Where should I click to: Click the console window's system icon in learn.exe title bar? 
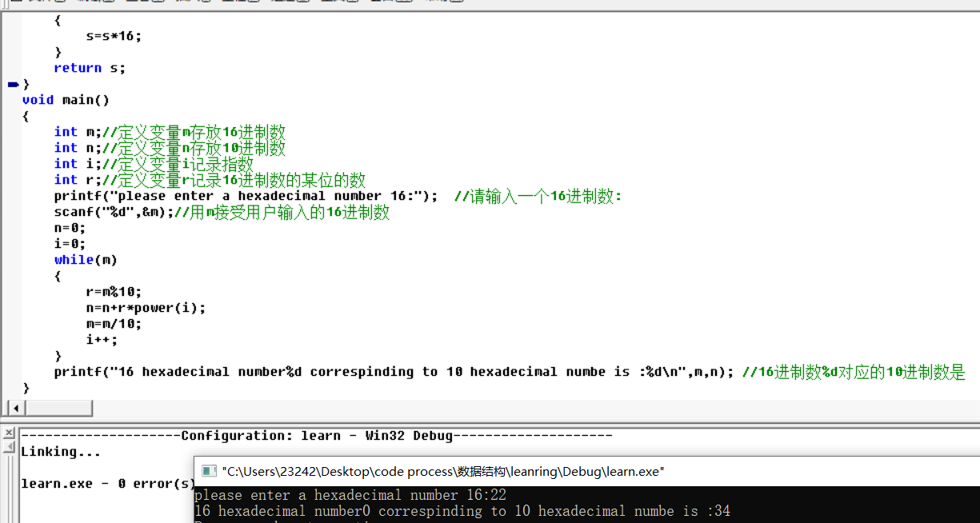click(x=209, y=471)
